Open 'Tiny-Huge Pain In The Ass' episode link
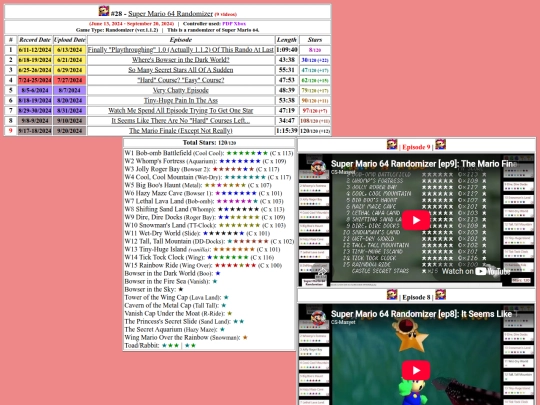The width and height of the screenshot is (540, 405). (x=181, y=100)
